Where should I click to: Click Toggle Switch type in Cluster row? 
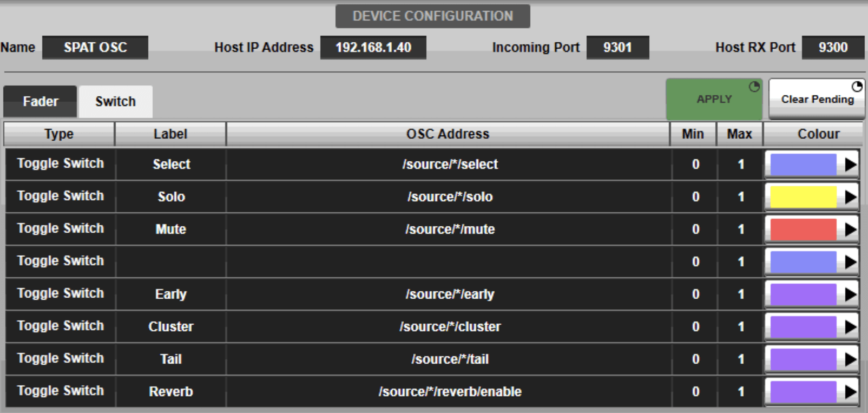[60, 326]
